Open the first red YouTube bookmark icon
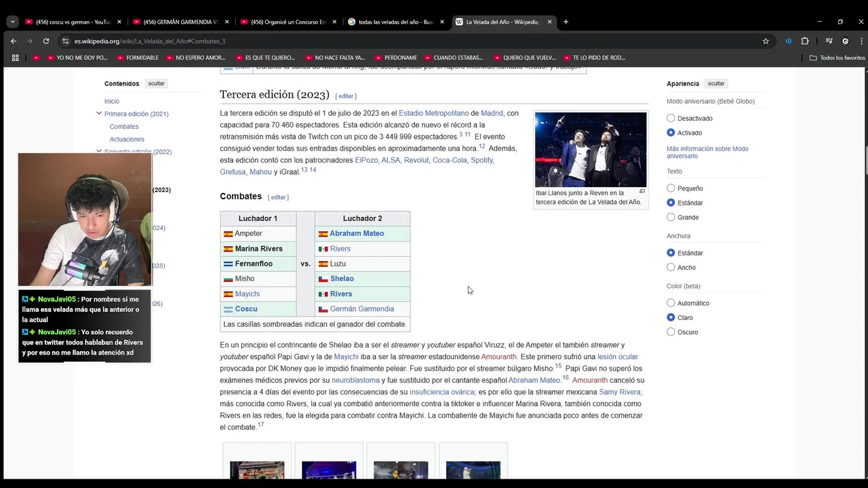 click(37, 58)
